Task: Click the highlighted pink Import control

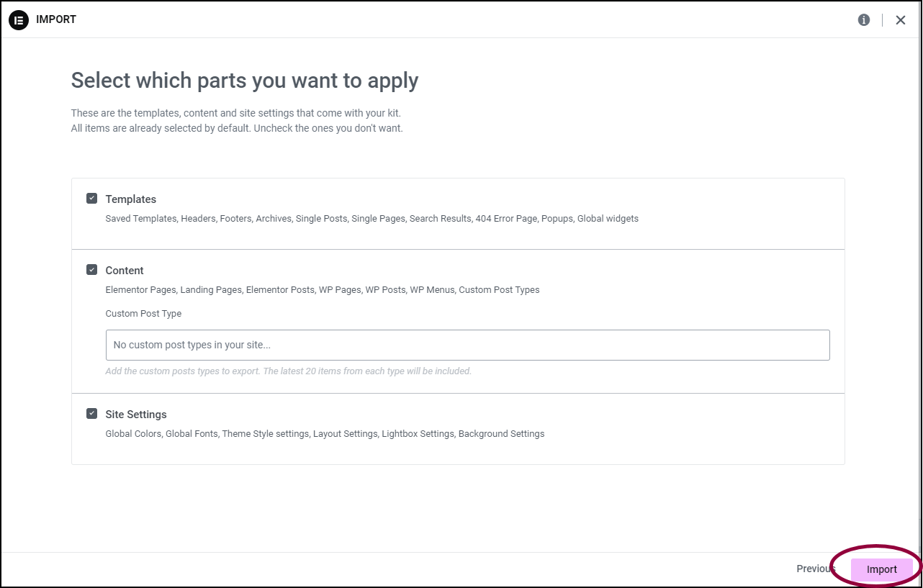Action: 881,569
